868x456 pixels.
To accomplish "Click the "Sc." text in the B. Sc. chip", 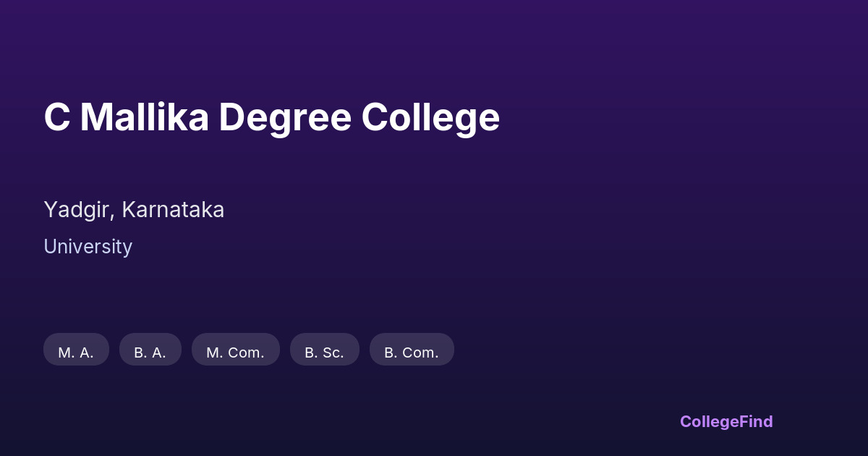I will tap(333, 352).
